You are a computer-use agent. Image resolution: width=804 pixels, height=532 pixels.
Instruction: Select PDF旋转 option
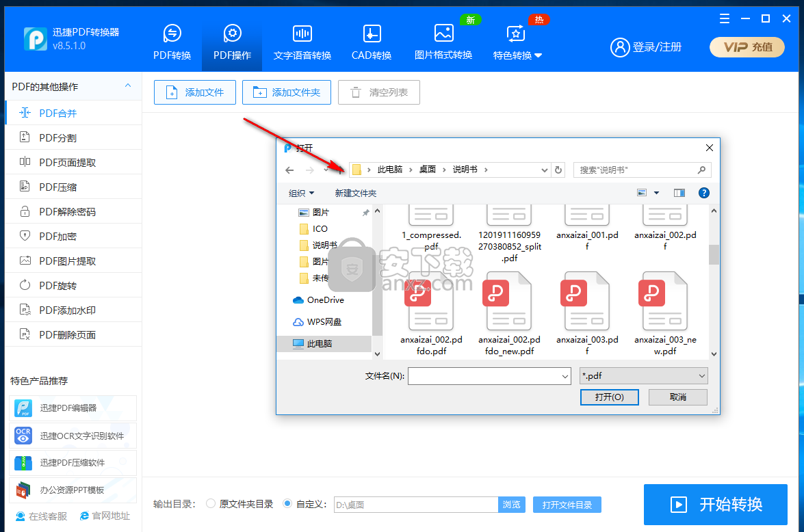(x=73, y=285)
